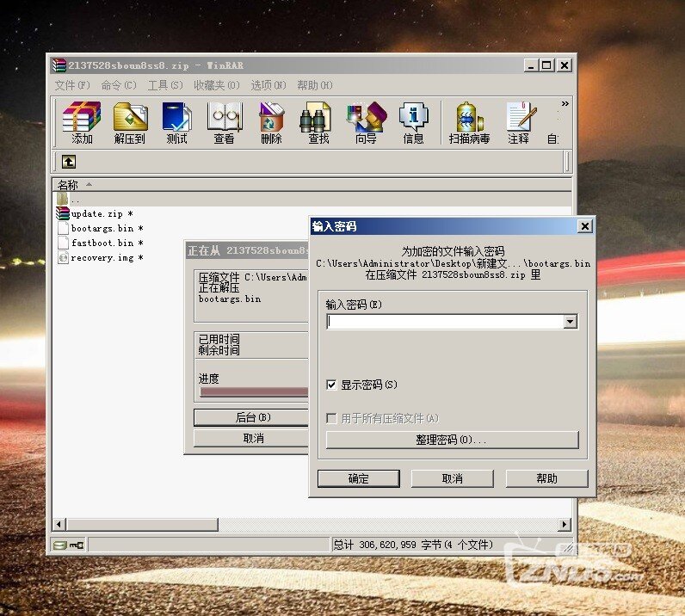685x616 pixels.
Task: Click the Name (名称) column header
Action: pos(312,185)
